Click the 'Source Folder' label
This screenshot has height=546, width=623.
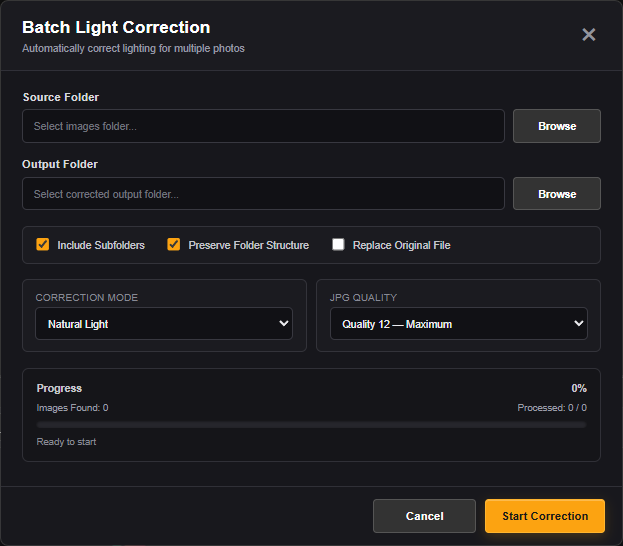[61, 97]
